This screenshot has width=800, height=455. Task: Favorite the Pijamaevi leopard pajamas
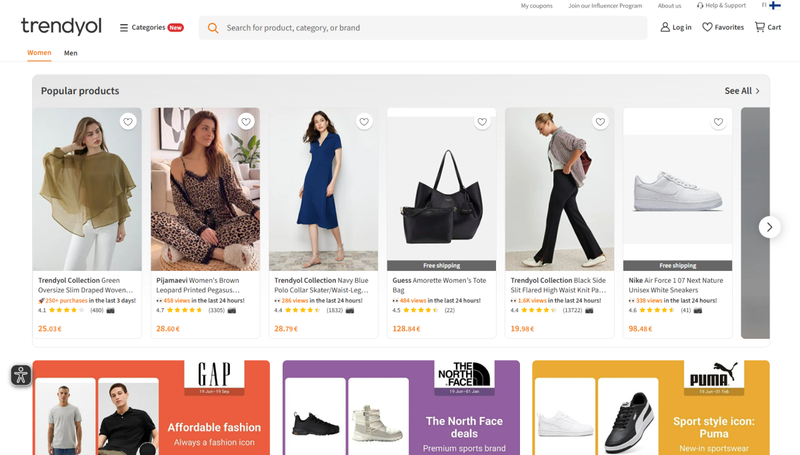246,122
